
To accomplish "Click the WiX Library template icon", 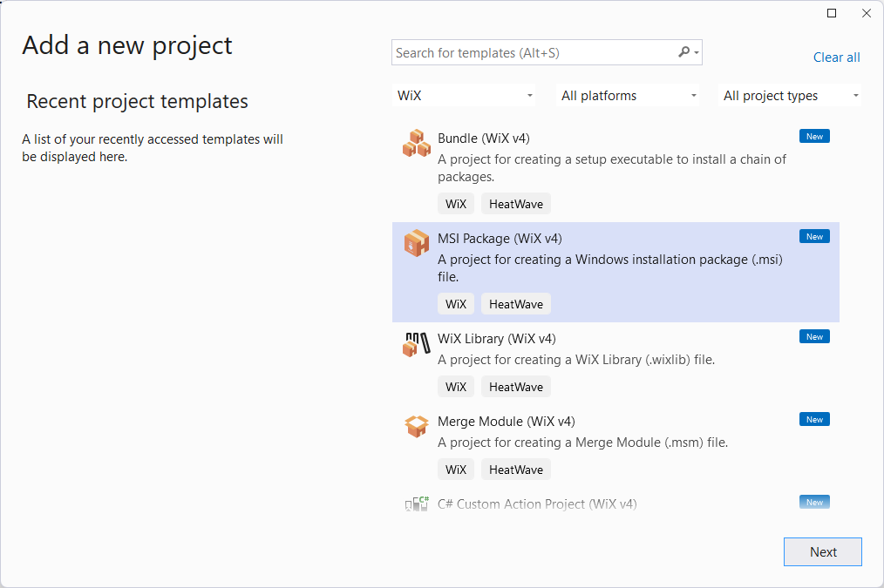I will pos(416,344).
